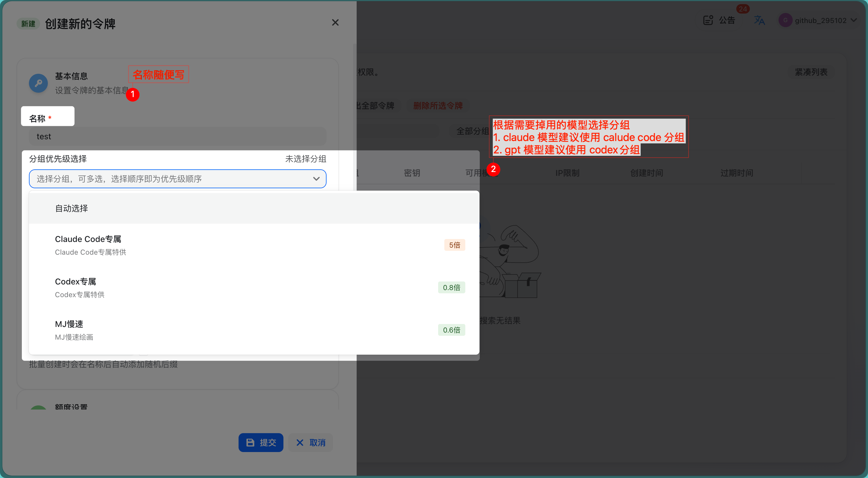Close the create token dialog

(x=335, y=22)
